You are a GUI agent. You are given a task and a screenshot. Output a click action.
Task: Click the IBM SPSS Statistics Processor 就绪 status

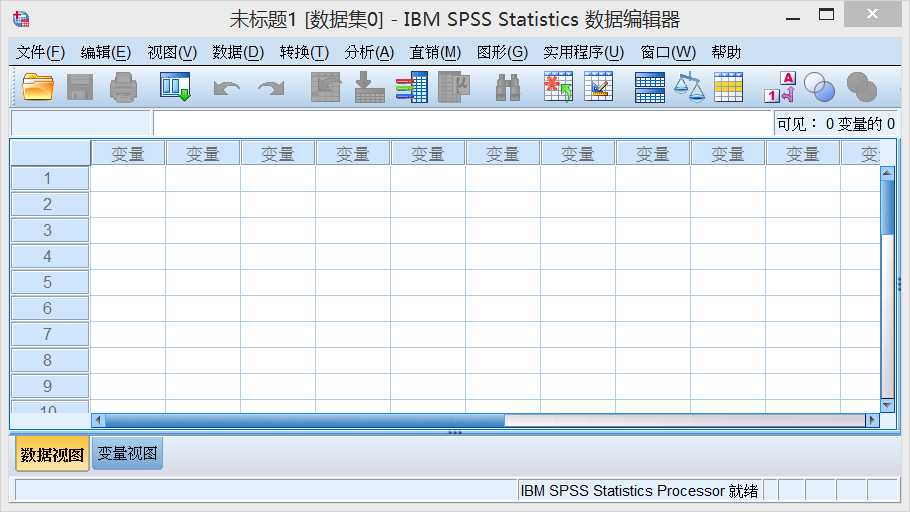[639, 491]
